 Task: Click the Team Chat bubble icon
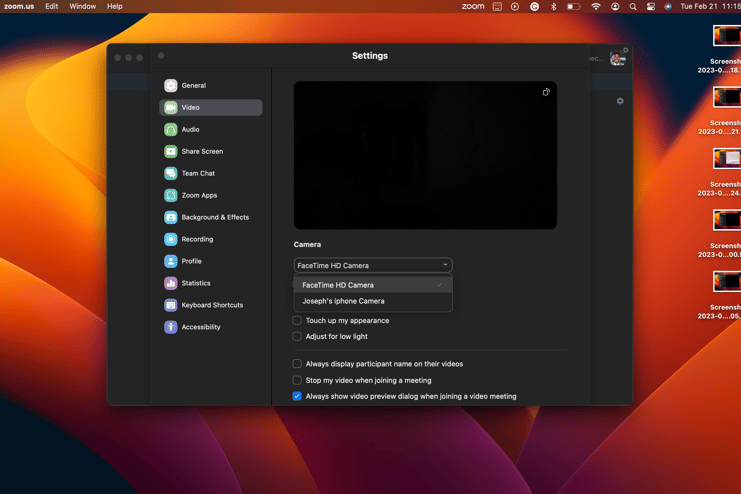click(171, 173)
